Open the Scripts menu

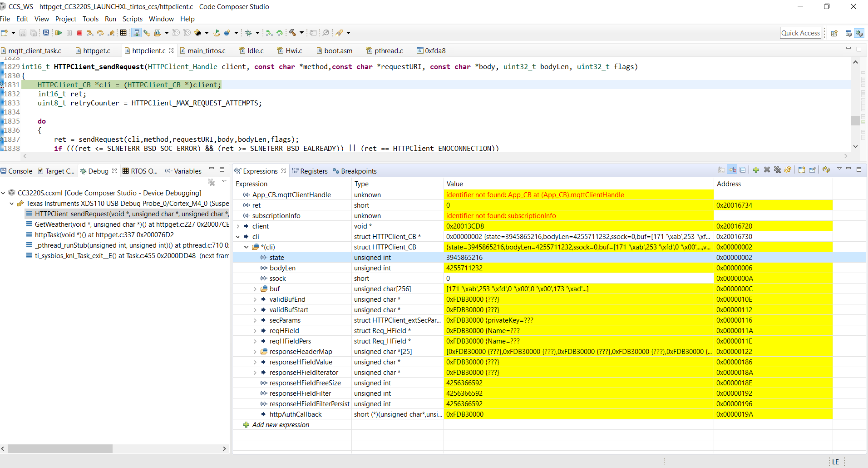click(132, 19)
